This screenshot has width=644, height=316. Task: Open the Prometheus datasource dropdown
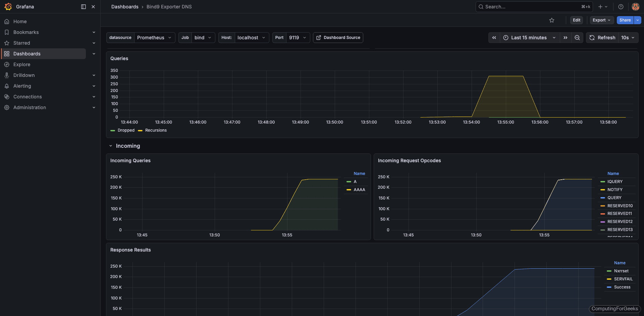point(154,38)
